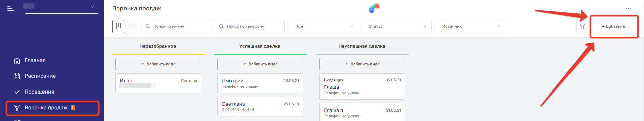Click date 19.03.21 on Глаша card
644x121 pixels.
click(x=393, y=80)
